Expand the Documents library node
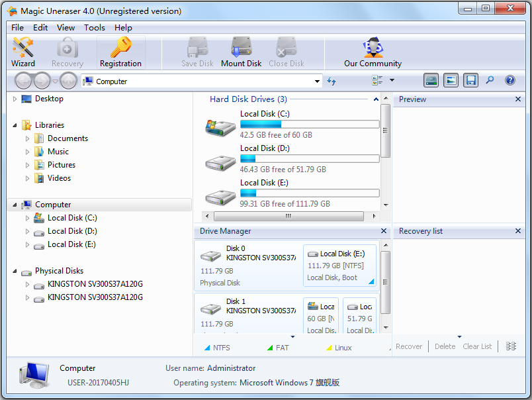The height and width of the screenshot is (400, 532). tap(28, 138)
